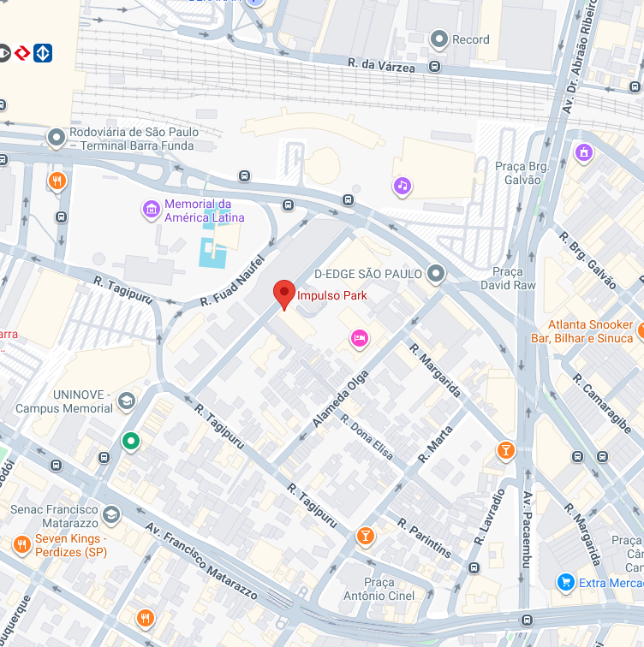This screenshot has width=644, height=647.
Task: Click the Record location marker
Action: [439, 40]
